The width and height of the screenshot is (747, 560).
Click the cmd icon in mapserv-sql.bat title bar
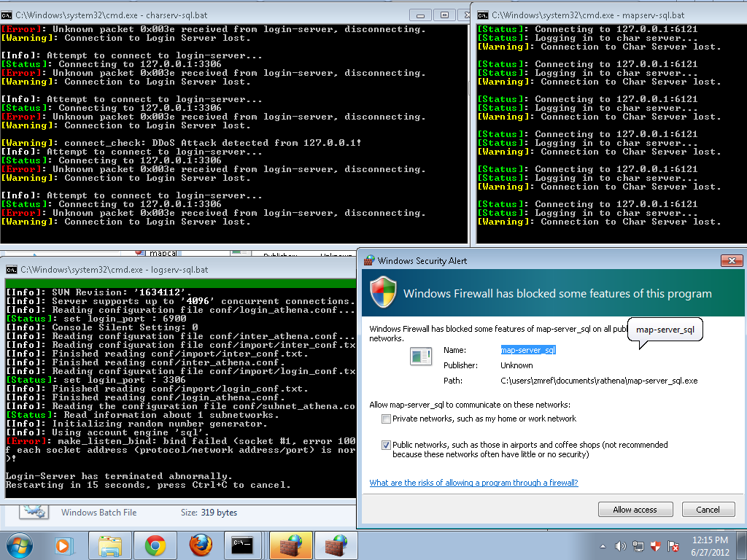pos(483,15)
